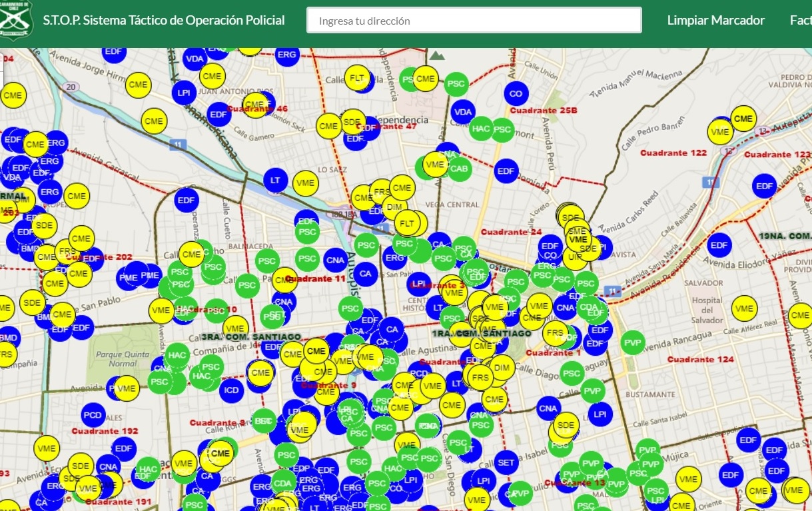The image size is (812, 511).
Task: Click the Carabineros de Chile logo
Action: coord(15,19)
